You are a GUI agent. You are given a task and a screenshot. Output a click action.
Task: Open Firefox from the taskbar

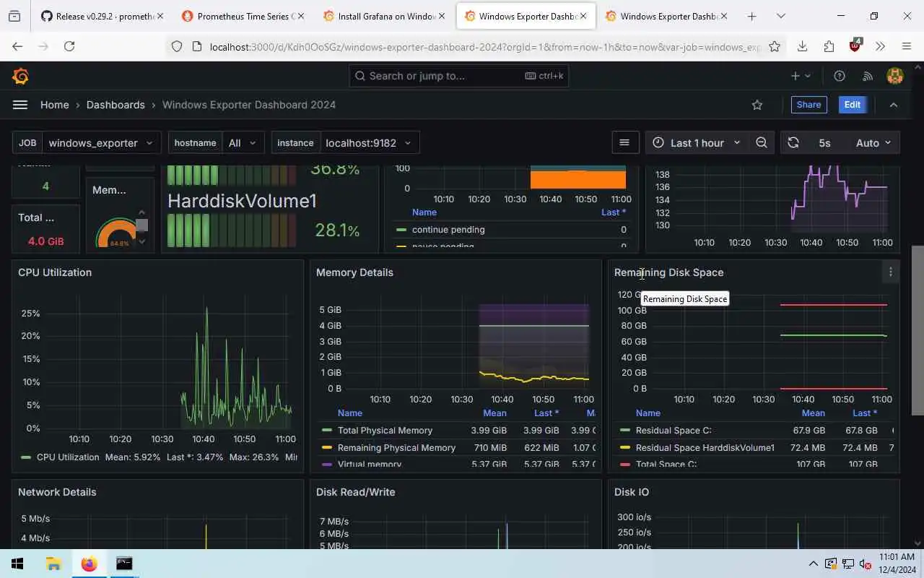(x=89, y=564)
